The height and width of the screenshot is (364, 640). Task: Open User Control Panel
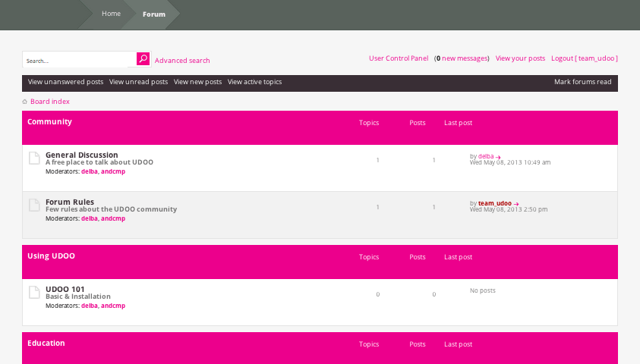[399, 58]
